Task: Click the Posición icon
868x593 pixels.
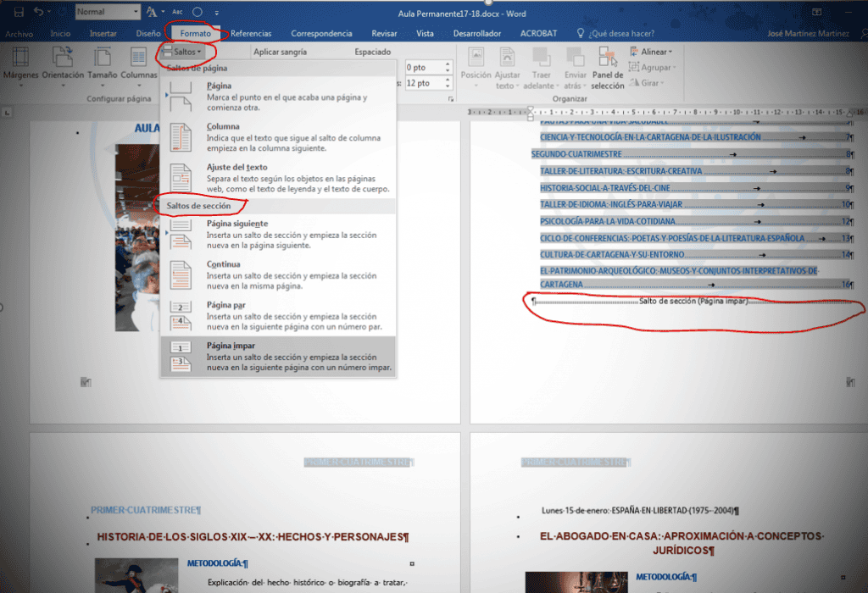Action: point(476,68)
